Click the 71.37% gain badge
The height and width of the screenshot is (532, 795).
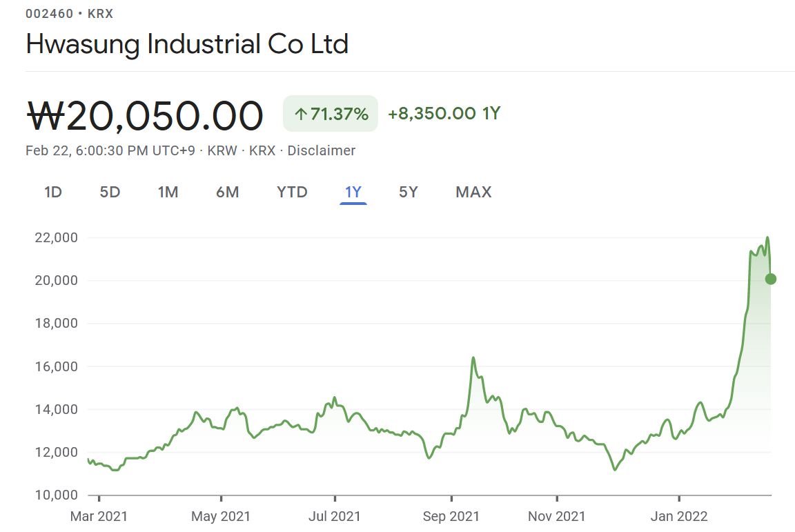331,114
